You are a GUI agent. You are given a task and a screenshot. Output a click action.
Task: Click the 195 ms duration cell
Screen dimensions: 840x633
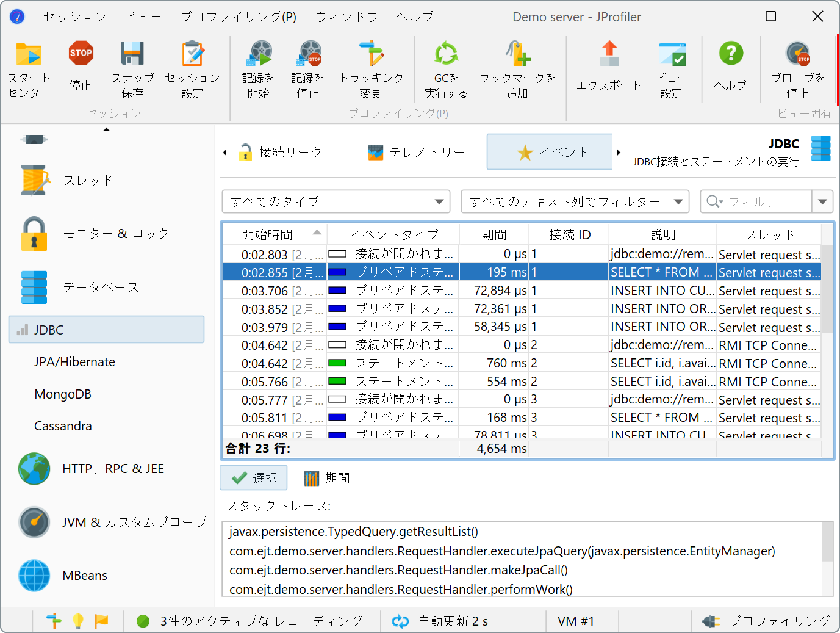click(494, 272)
